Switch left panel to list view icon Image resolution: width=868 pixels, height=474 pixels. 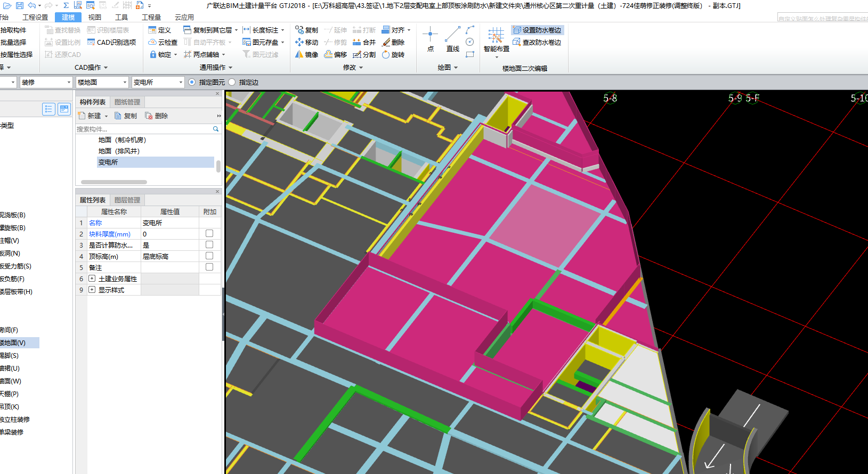click(48, 109)
